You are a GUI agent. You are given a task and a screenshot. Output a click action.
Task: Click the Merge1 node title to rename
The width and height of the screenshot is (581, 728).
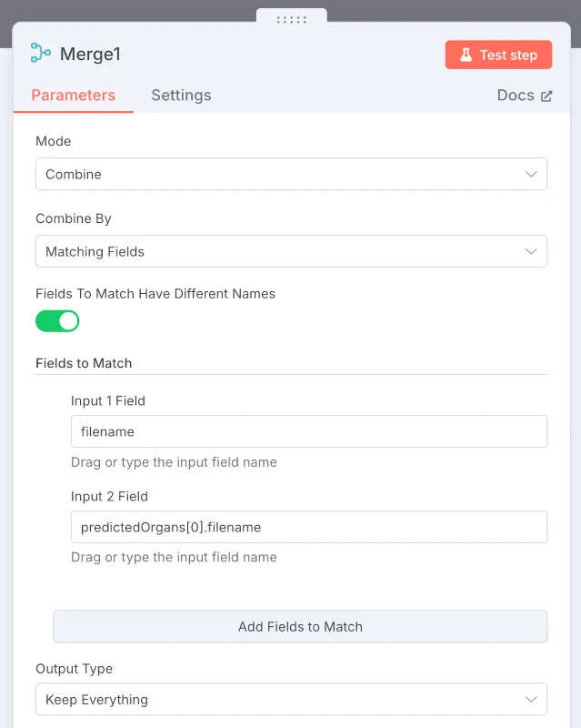click(90, 54)
